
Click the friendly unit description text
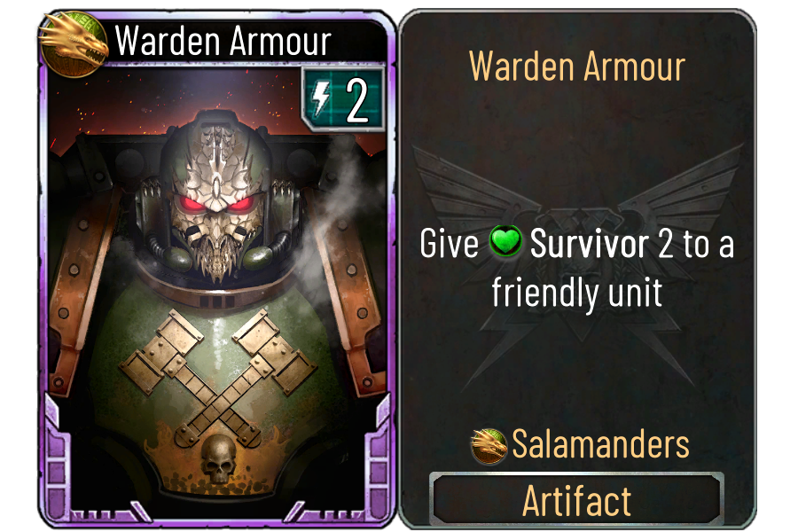(x=577, y=293)
